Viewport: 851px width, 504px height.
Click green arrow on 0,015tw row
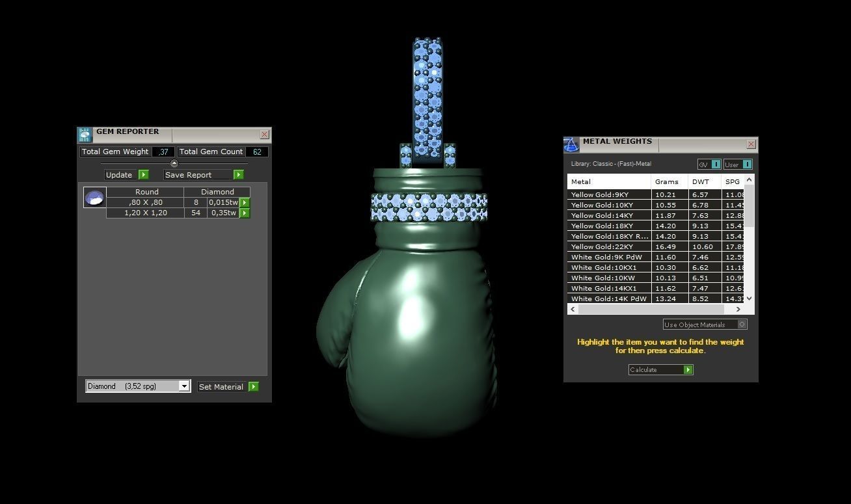point(245,202)
